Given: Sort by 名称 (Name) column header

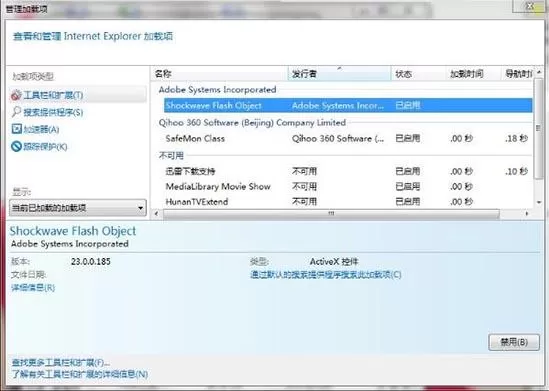Looking at the screenshot, I should tap(220, 74).
